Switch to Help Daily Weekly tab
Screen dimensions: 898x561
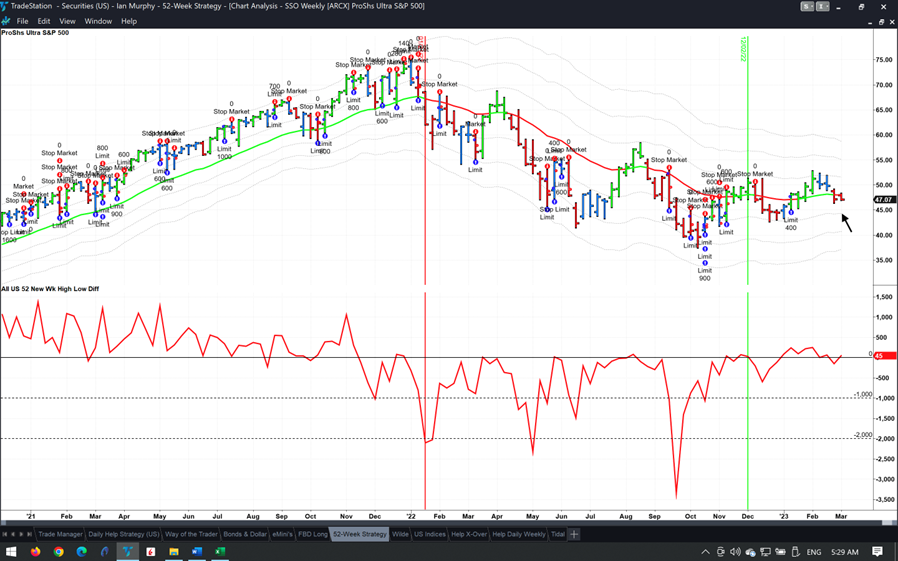519,534
